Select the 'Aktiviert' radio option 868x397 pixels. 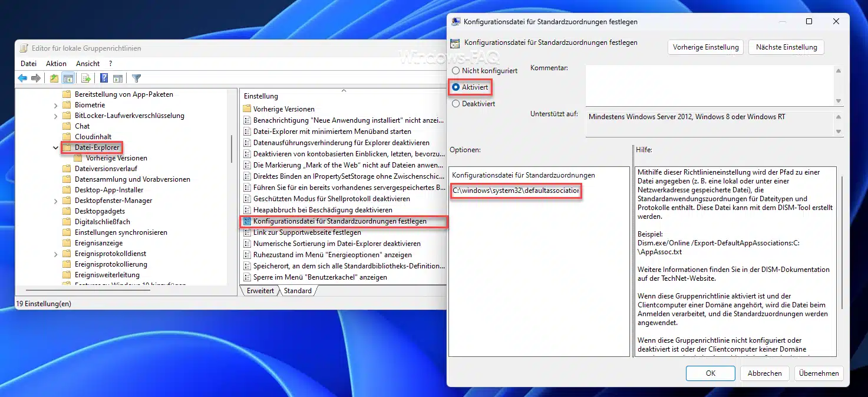tap(456, 87)
